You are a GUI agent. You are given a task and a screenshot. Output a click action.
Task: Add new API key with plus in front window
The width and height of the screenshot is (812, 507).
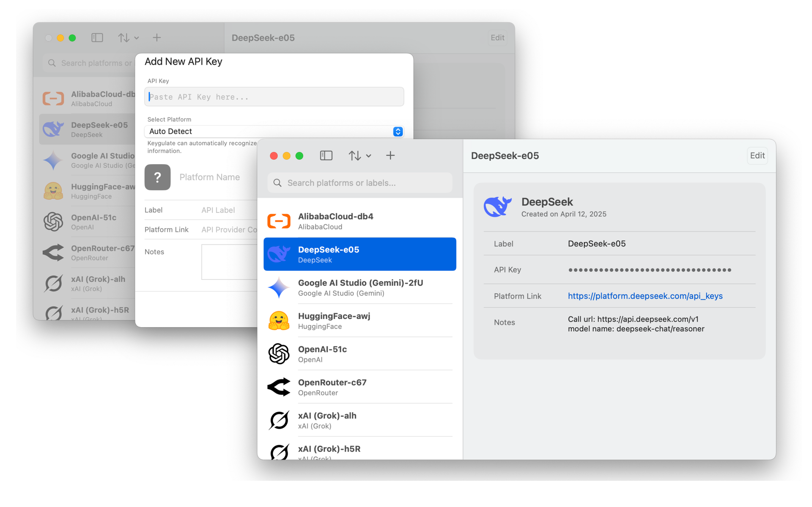coord(390,156)
